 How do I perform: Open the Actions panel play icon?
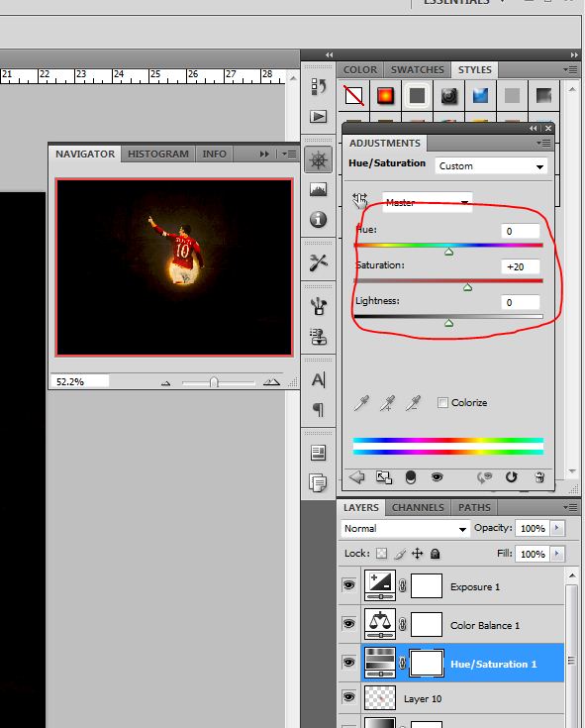319,116
